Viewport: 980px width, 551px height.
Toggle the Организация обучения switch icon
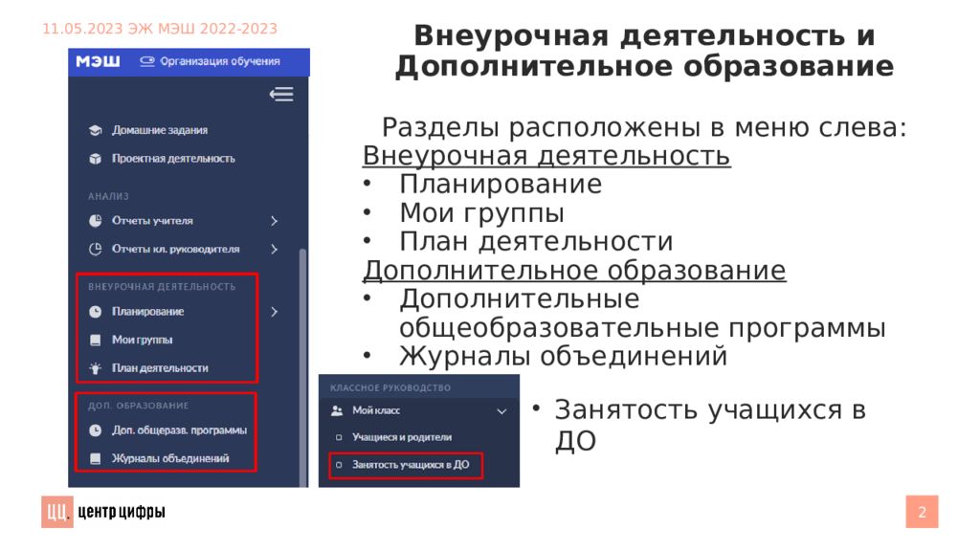146,61
